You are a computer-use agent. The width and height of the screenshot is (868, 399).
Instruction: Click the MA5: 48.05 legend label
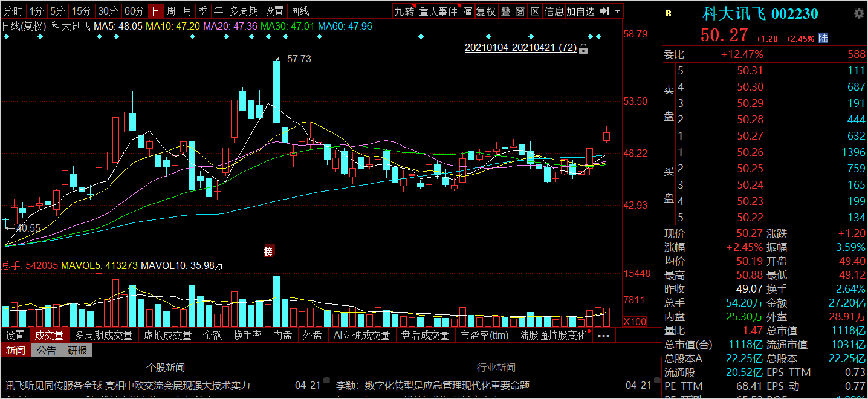pyautogui.click(x=118, y=26)
